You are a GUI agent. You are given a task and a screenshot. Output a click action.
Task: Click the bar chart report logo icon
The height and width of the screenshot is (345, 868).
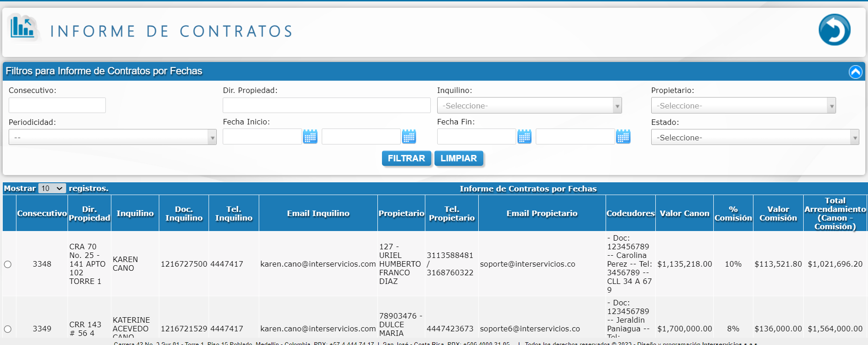[23, 27]
